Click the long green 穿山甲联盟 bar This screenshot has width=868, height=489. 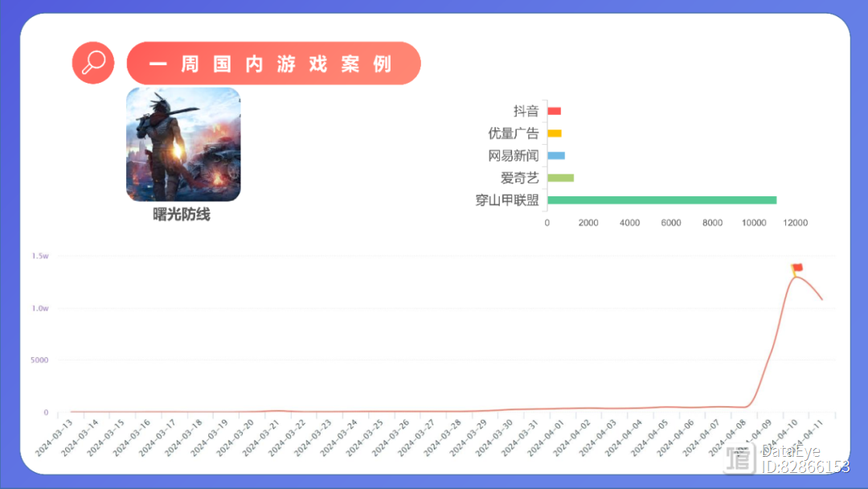point(662,200)
